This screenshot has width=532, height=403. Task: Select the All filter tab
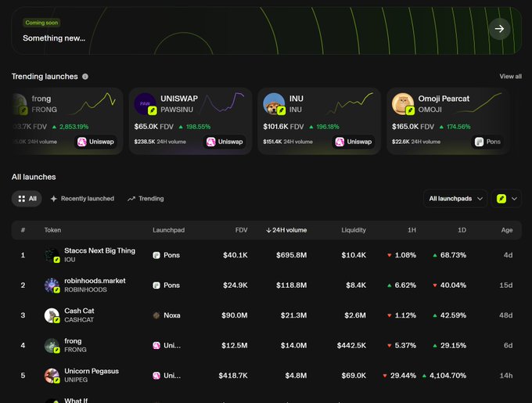(27, 199)
